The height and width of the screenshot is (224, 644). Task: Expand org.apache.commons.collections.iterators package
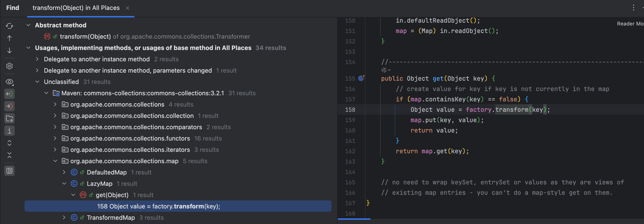[x=55, y=149]
